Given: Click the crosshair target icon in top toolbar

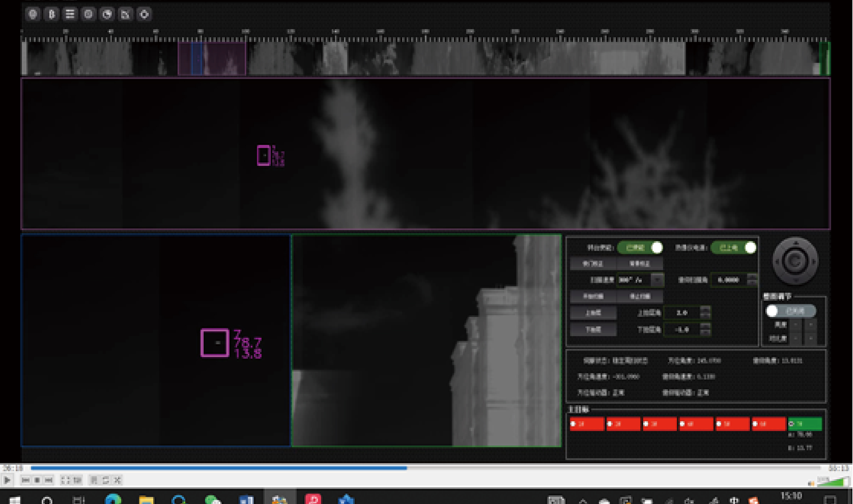Looking at the screenshot, I should [144, 14].
